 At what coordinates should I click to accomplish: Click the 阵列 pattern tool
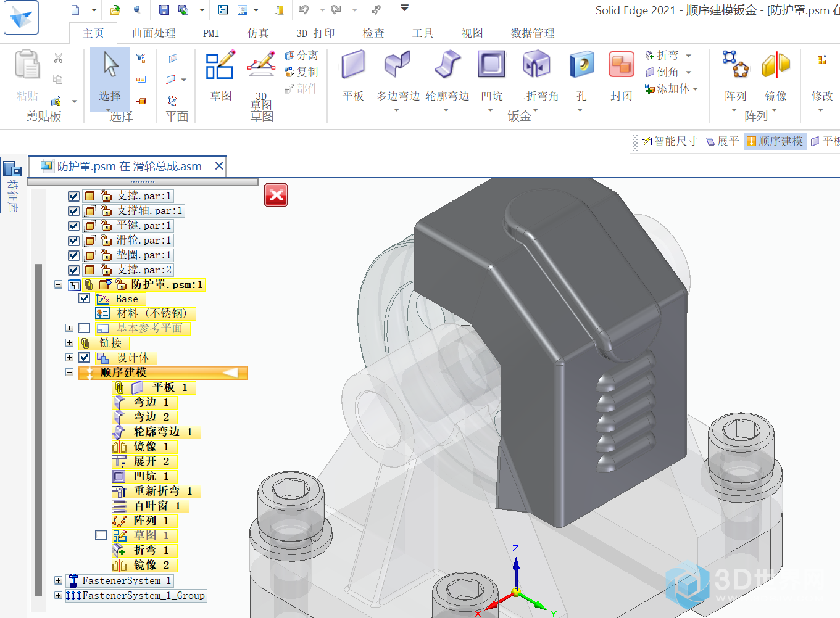735,76
